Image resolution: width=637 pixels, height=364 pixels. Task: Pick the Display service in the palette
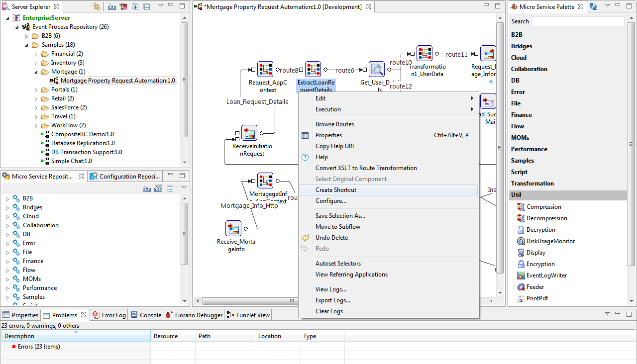(531, 253)
